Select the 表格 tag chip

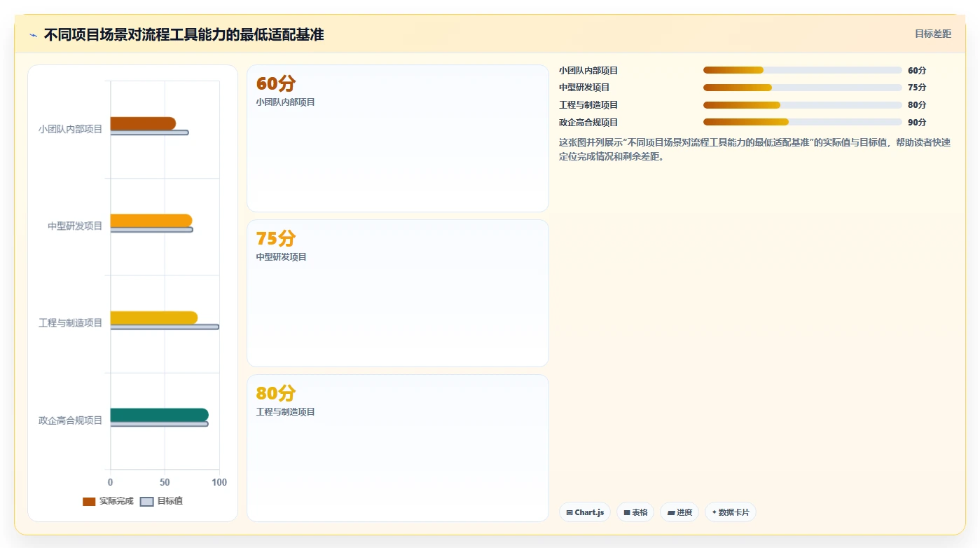point(635,512)
